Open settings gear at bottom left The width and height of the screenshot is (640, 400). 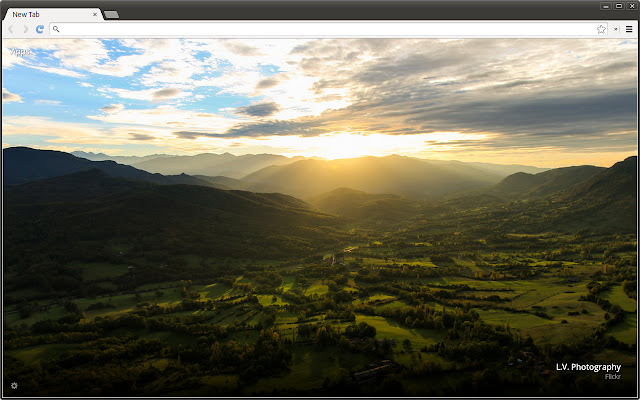14,386
